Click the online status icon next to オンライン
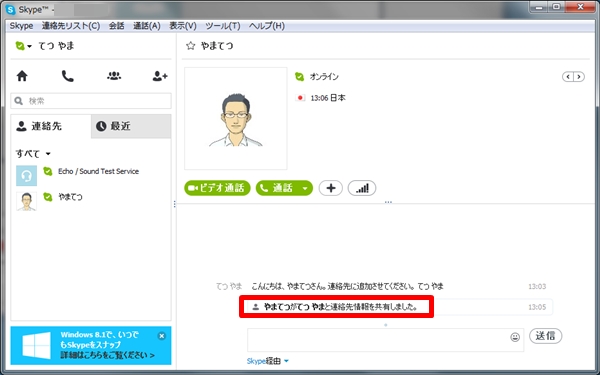This screenshot has width=600, height=375. 299,77
